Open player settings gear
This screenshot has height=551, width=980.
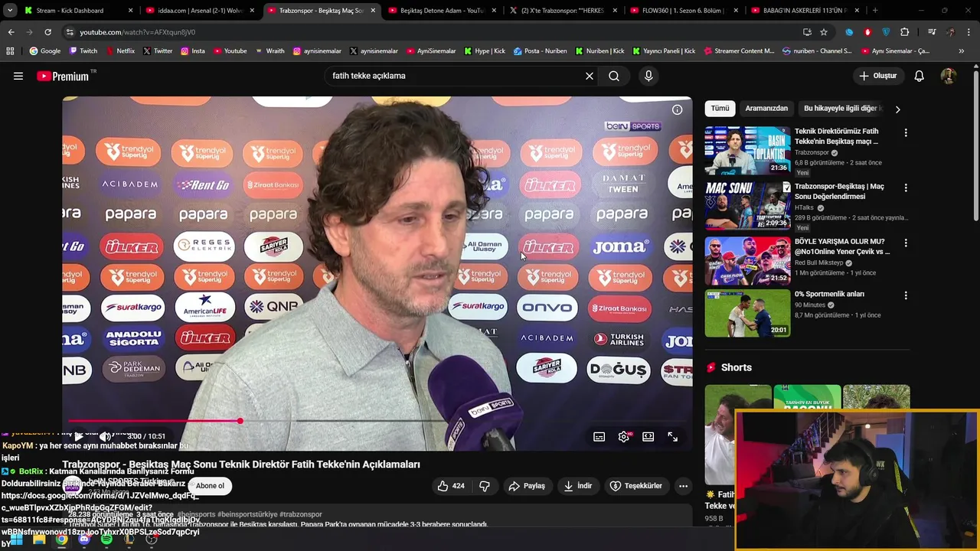click(624, 436)
